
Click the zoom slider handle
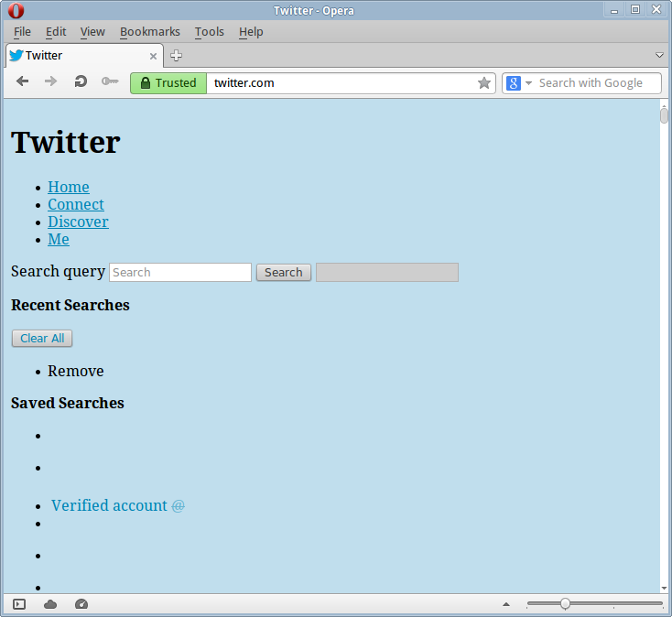[565, 603]
